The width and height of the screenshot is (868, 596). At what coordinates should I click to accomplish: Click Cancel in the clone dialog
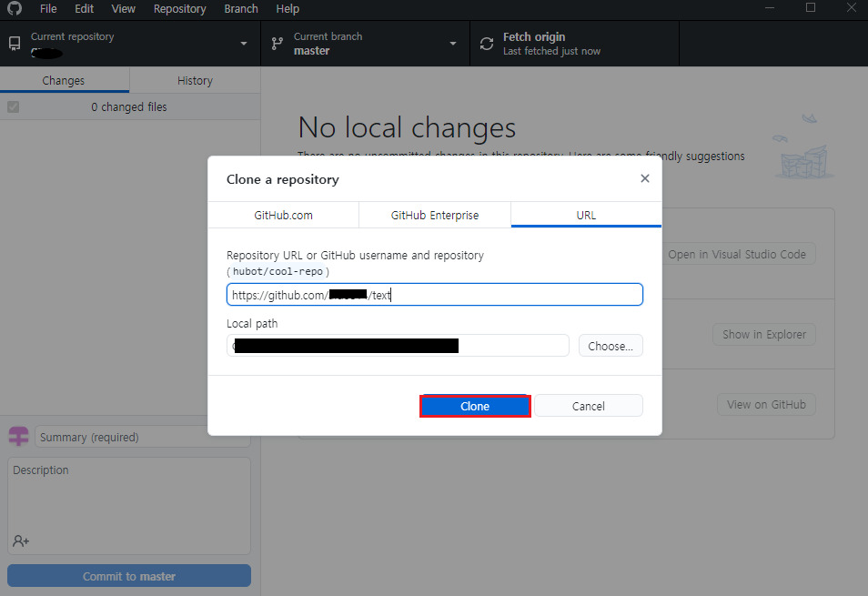coord(589,406)
